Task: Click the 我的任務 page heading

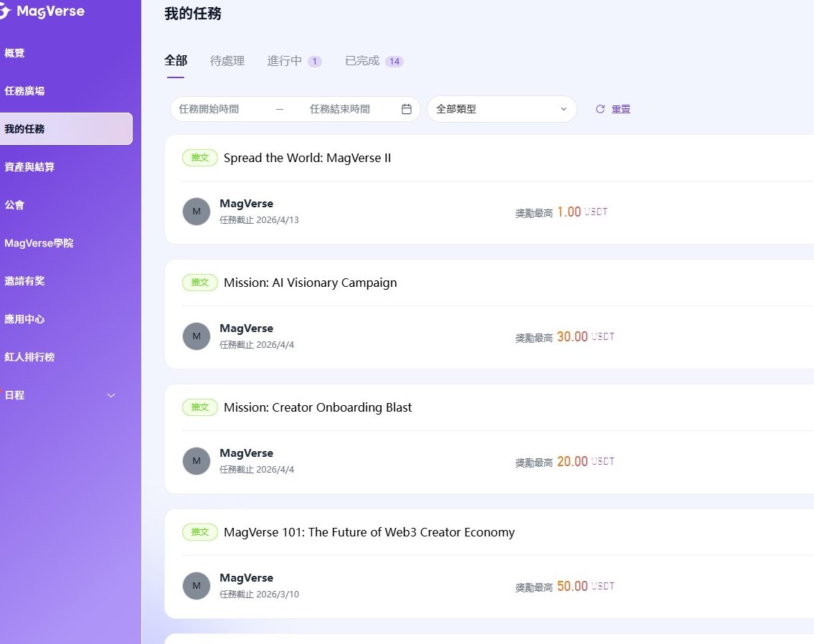Action: tap(193, 14)
